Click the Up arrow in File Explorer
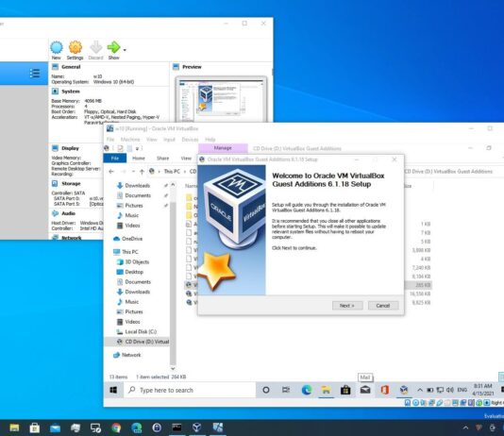The image size is (504, 436). tap(142, 172)
